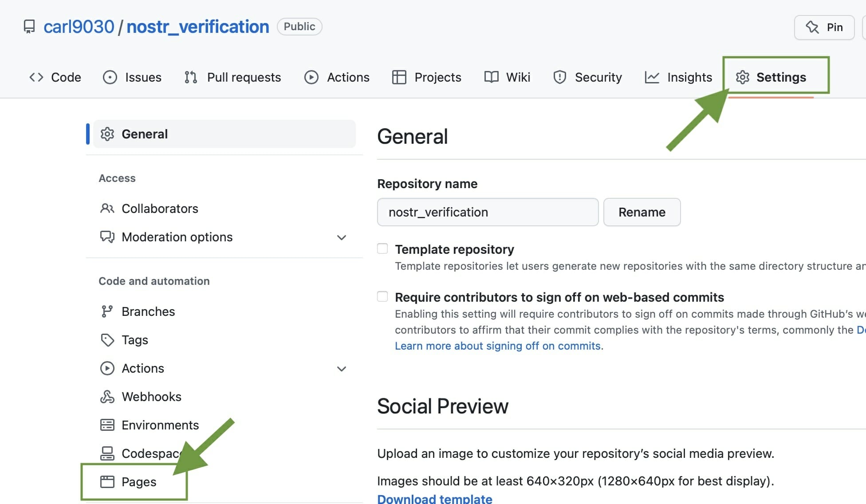Open Learn more about signing off on commits
The height and width of the screenshot is (504, 866).
498,346
